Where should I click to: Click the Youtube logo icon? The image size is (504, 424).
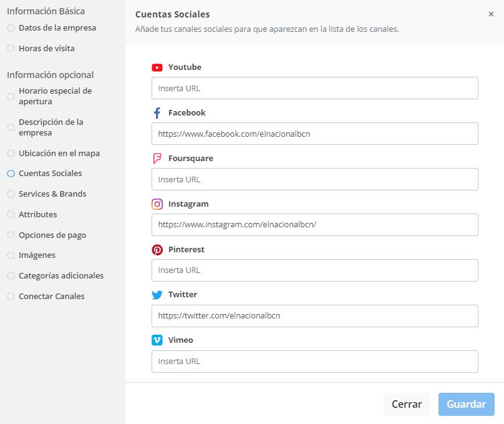click(157, 67)
